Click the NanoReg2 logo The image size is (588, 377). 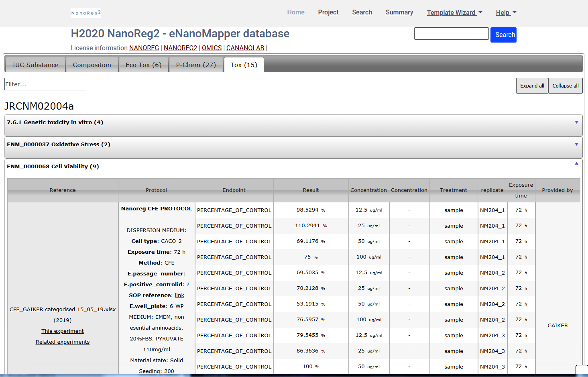[86, 13]
